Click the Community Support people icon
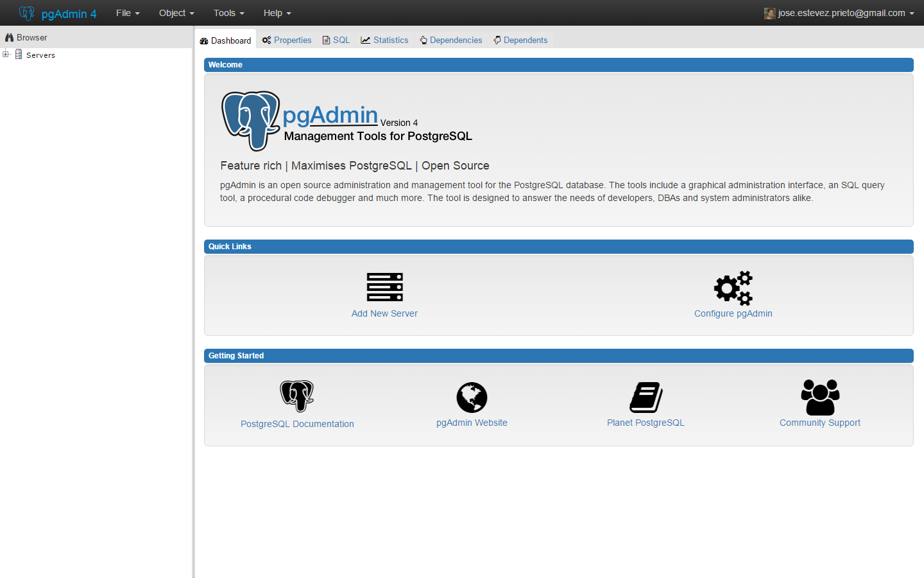The height and width of the screenshot is (578, 924). click(820, 397)
